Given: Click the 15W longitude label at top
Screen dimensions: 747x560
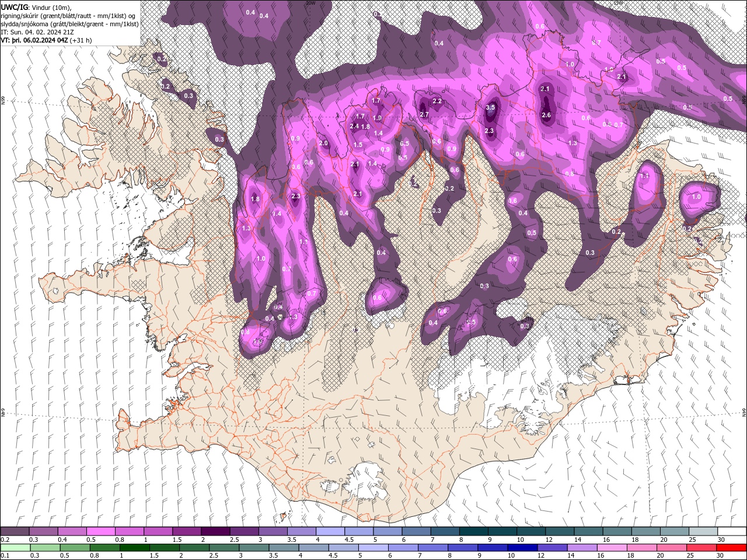Looking at the screenshot, I should click(x=617, y=2).
